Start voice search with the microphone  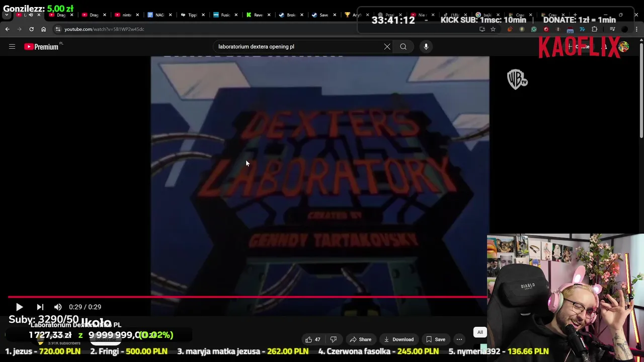(426, 47)
